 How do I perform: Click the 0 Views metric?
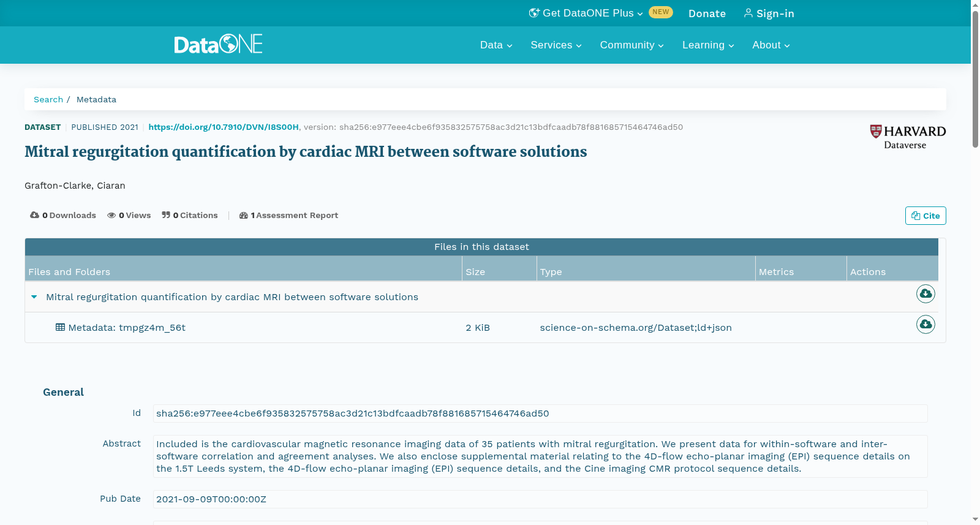129,215
